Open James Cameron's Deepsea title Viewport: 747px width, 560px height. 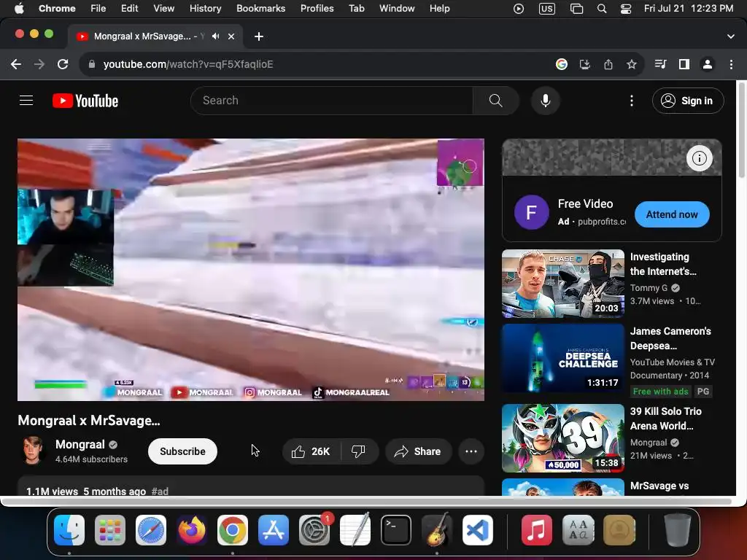point(670,338)
